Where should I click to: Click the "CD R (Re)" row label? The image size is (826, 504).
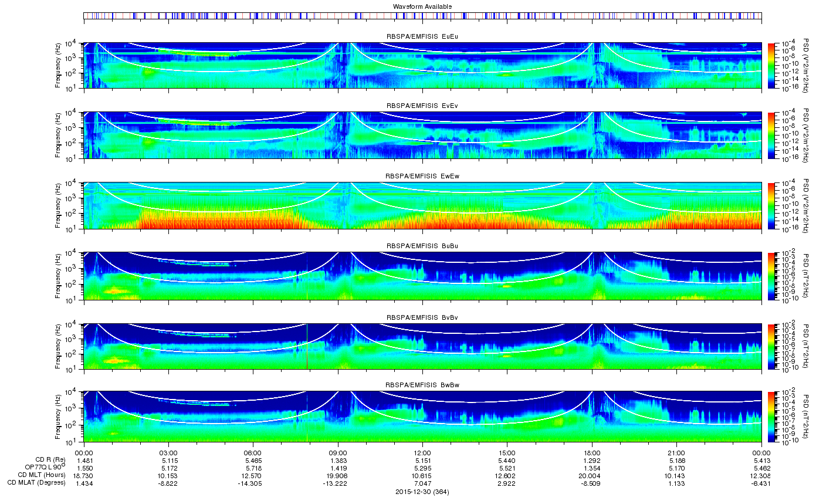coord(50,459)
